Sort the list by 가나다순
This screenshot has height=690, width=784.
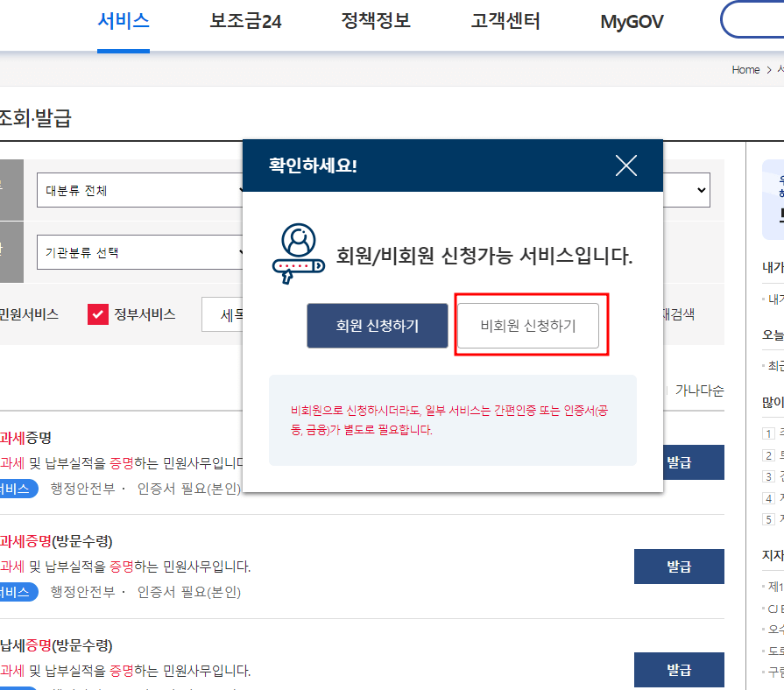coord(698,391)
